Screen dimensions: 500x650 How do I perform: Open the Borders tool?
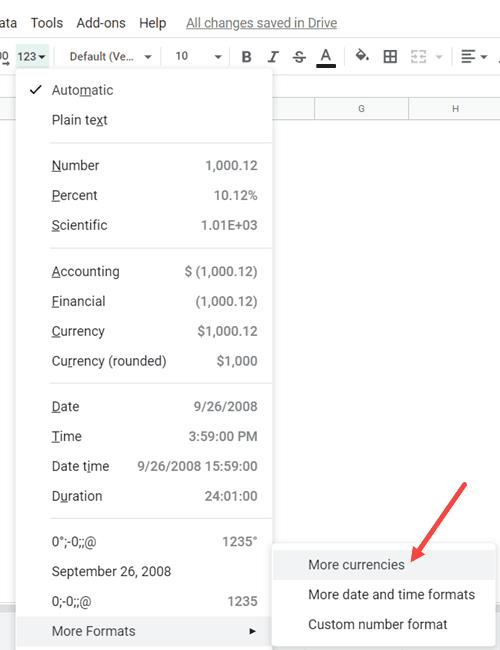pos(390,56)
